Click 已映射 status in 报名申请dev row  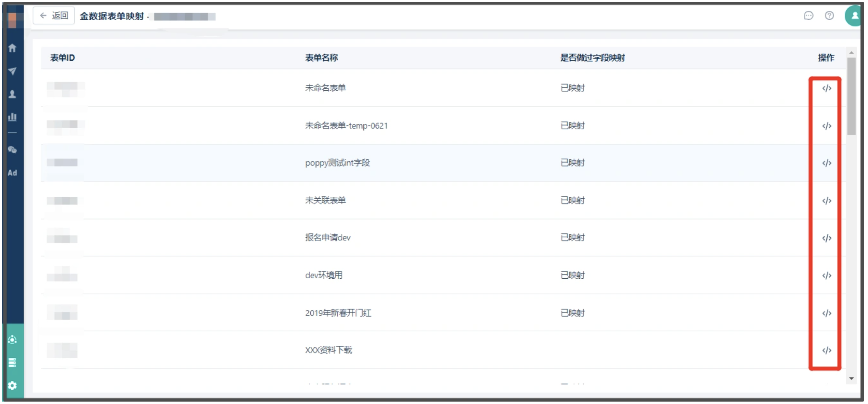573,238
